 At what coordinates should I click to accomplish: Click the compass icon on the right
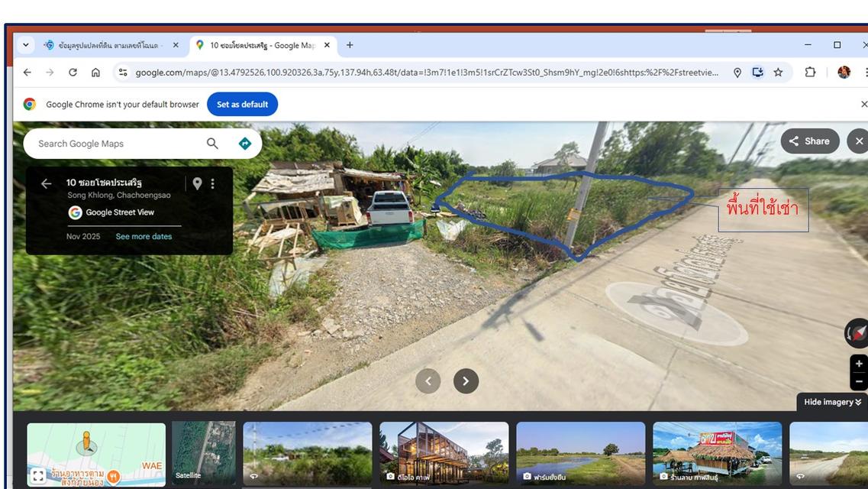pos(857,334)
